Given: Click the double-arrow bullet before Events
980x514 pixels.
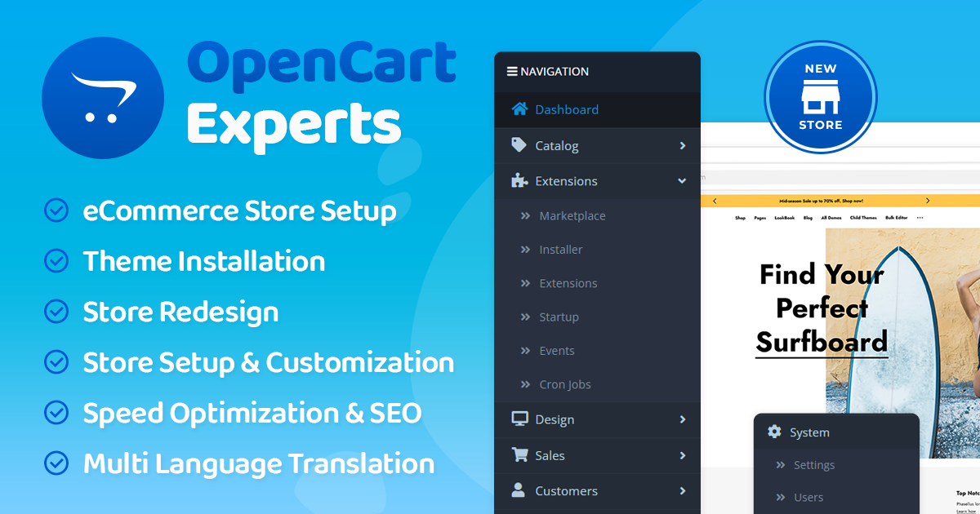Looking at the screenshot, I should tap(525, 351).
